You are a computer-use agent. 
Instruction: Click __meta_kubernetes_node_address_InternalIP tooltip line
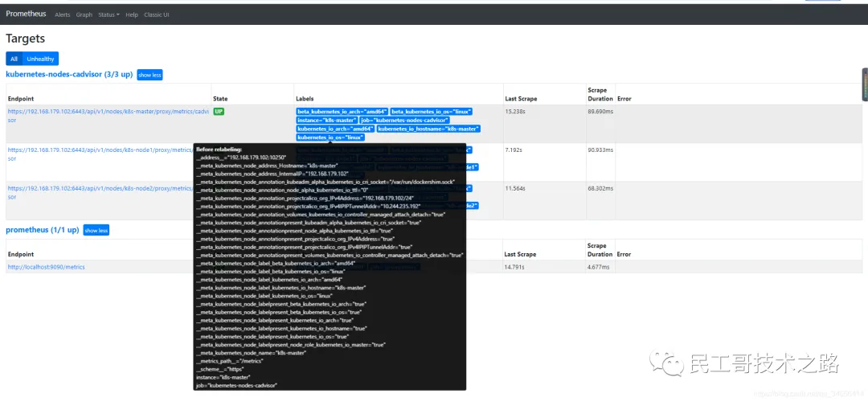272,173
